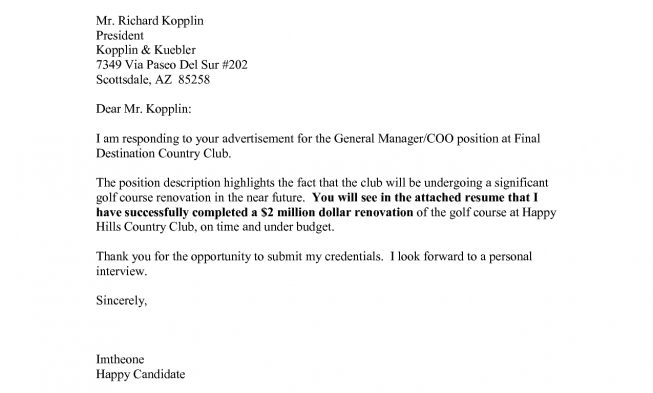
Task: Click Destination Country Club text
Action: pos(163,154)
